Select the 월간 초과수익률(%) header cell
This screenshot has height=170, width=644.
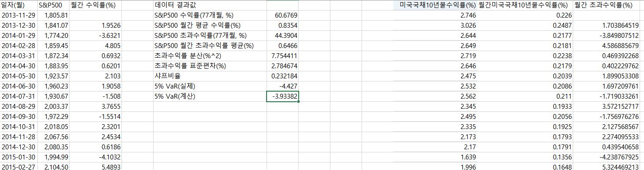click(x=606, y=5)
